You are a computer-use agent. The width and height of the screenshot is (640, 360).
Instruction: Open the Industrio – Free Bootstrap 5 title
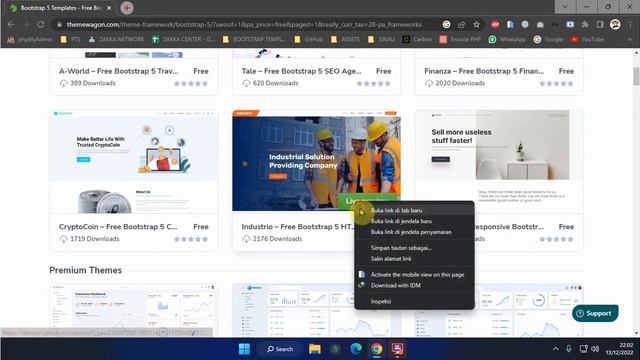click(298, 227)
